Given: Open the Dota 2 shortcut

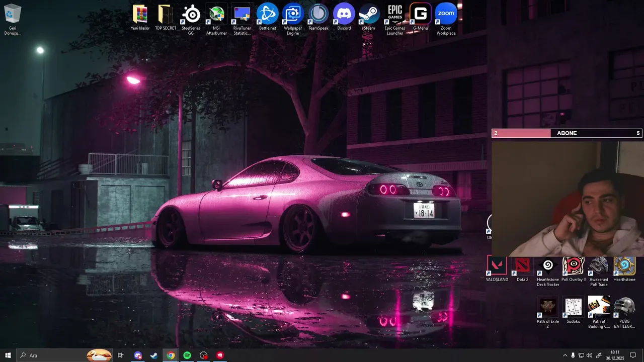Looking at the screenshot, I should (523, 269).
